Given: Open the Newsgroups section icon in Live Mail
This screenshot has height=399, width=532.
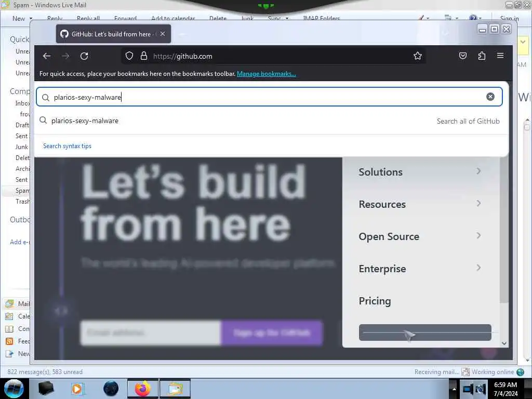Looking at the screenshot, I should pyautogui.click(x=9, y=354).
